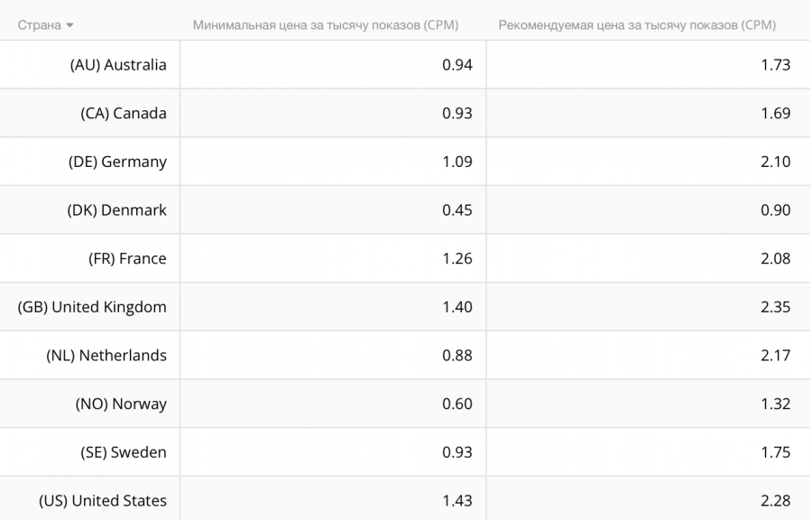This screenshot has height=520, width=812.
Task: Click Netherlands recommended CPM value 2.17
Action: click(x=775, y=356)
